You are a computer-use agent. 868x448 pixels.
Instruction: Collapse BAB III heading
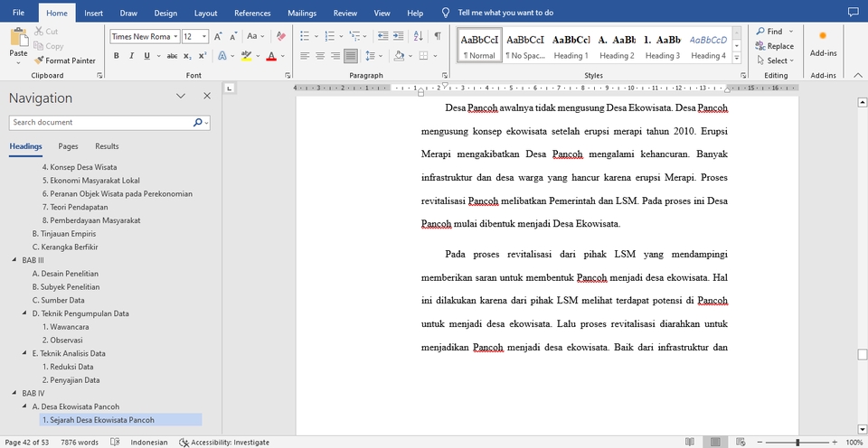click(14, 260)
